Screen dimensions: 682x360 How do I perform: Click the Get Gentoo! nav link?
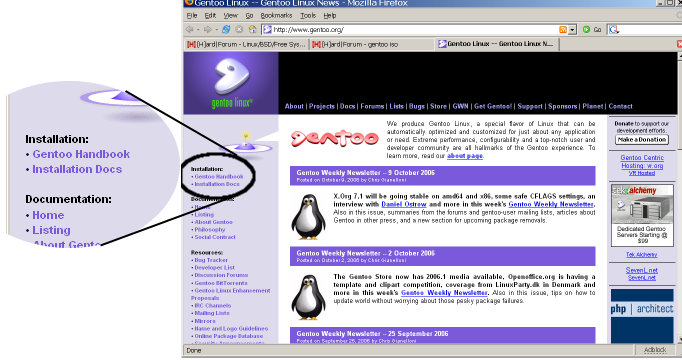tap(493, 106)
